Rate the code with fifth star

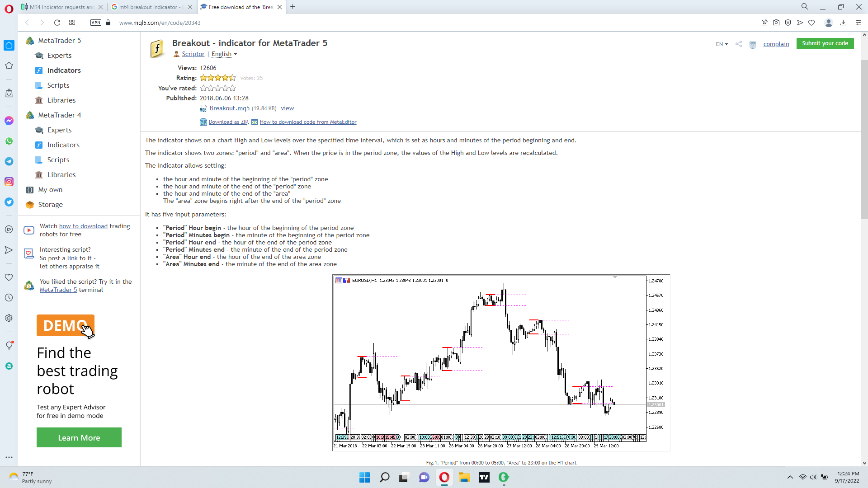(x=232, y=88)
